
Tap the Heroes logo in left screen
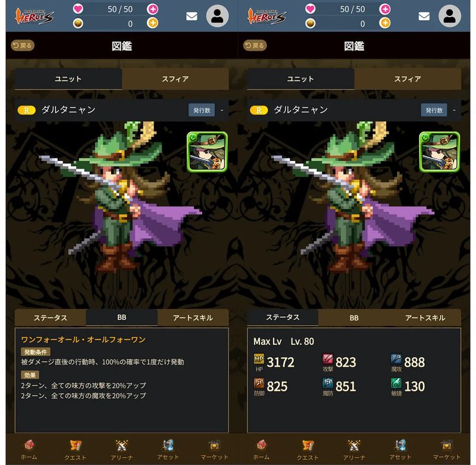pyautogui.click(x=35, y=16)
